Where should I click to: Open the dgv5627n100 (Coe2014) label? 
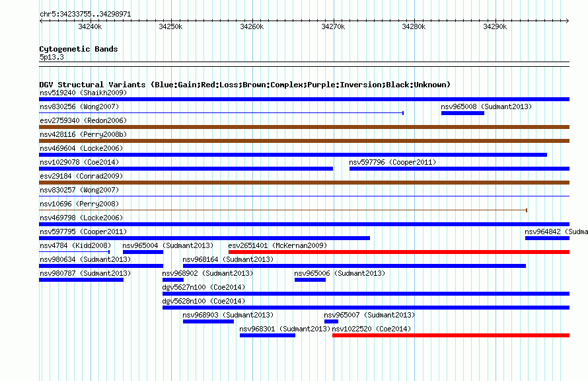[203, 287]
